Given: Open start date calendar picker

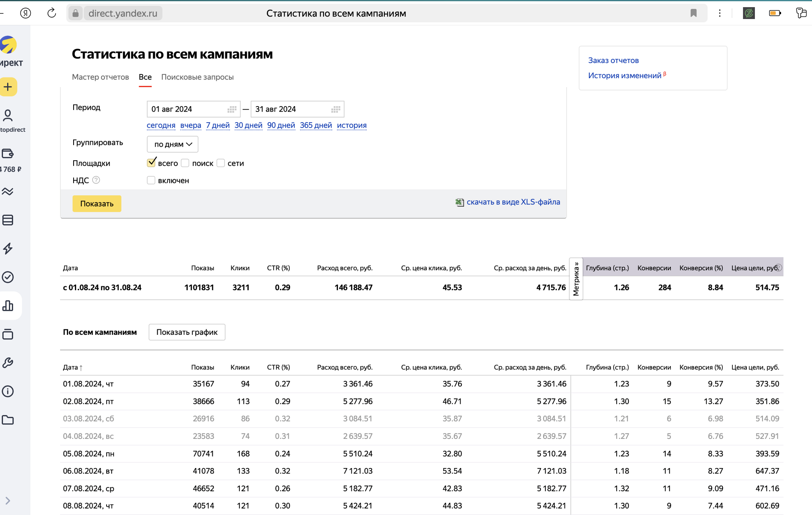Looking at the screenshot, I should pyautogui.click(x=232, y=109).
